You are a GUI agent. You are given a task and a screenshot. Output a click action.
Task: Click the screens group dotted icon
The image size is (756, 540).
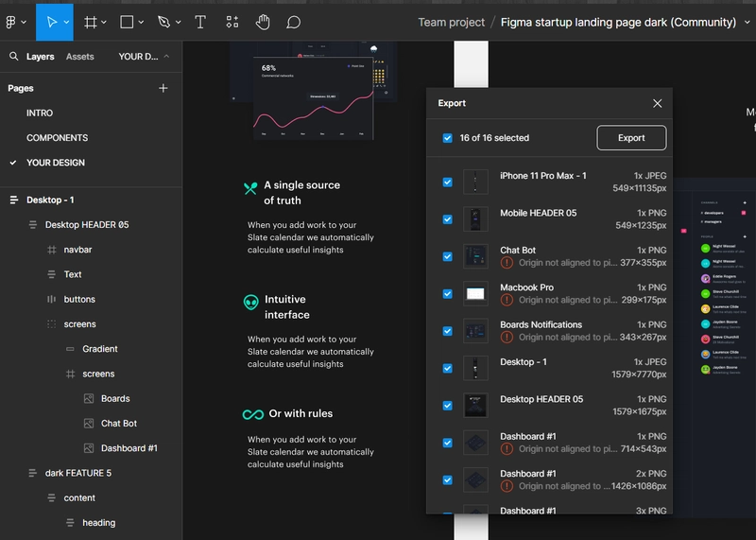click(x=52, y=324)
